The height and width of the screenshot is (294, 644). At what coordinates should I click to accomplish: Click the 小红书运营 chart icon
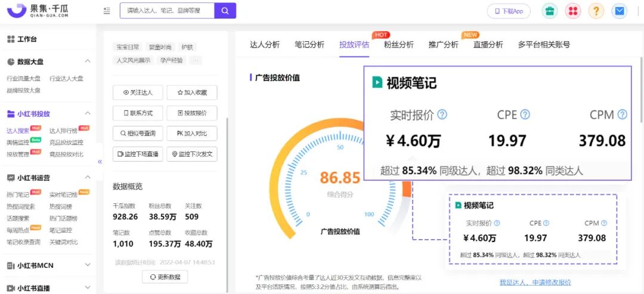tap(11, 178)
